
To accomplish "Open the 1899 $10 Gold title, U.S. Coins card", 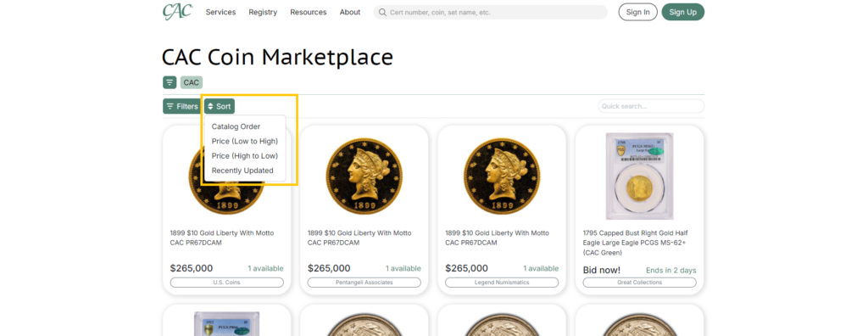I will pyautogui.click(x=222, y=238).
